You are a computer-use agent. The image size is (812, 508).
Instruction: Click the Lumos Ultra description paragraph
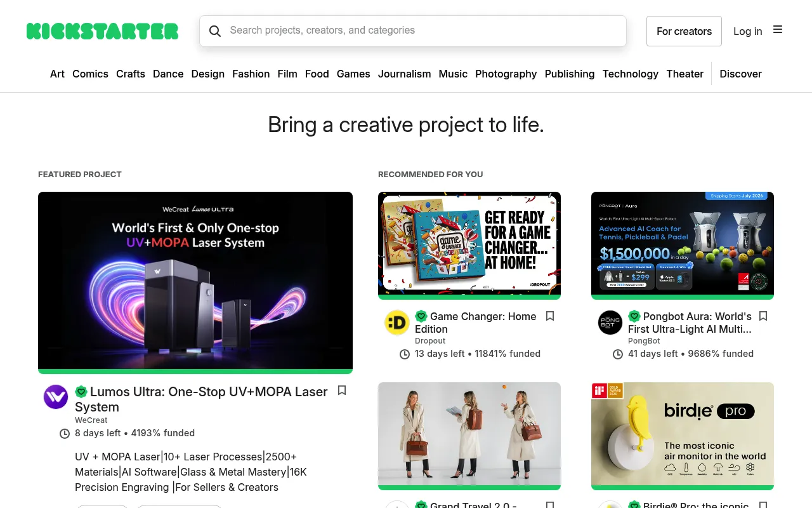[191, 472]
